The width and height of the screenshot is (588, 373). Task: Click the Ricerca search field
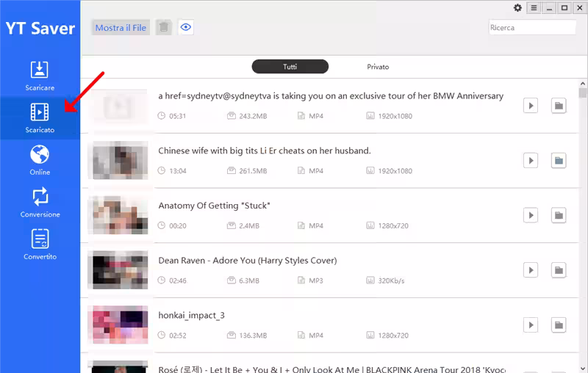[532, 28]
